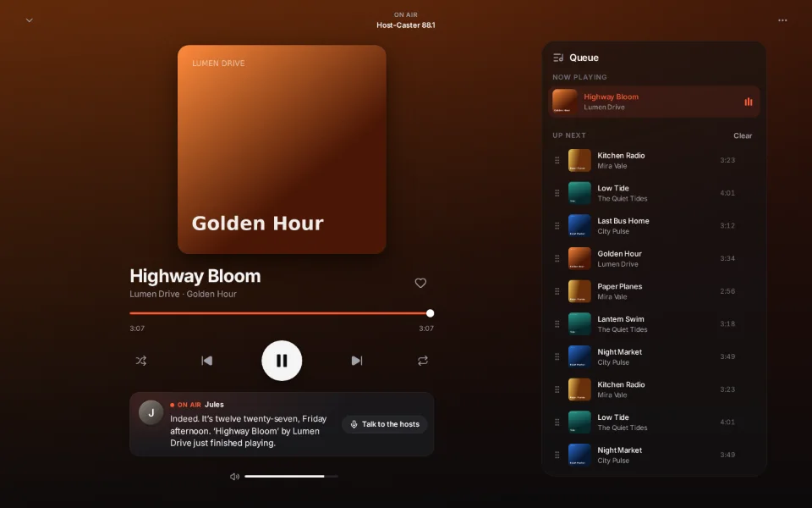The height and width of the screenshot is (508, 812).
Task: Like Highway Bloom with heart icon
Action: (x=420, y=283)
